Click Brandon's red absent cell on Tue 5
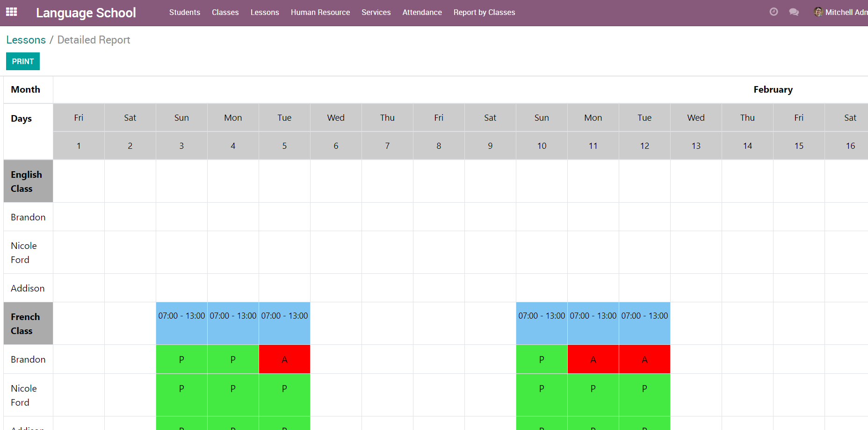The height and width of the screenshot is (430, 868). 284,359
